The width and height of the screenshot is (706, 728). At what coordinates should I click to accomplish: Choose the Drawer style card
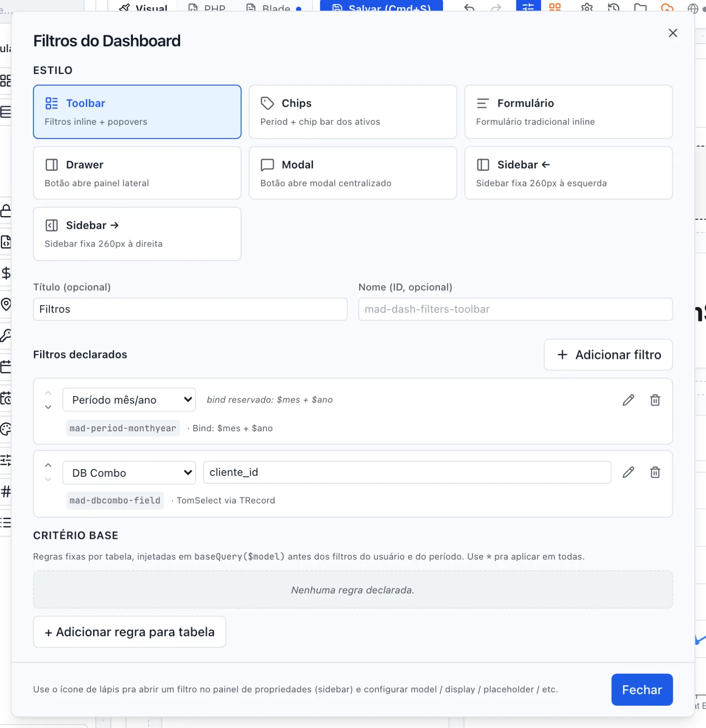click(x=137, y=173)
